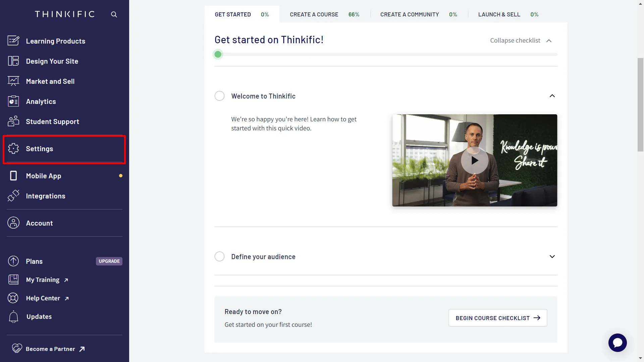Click the Learning Products icon

(x=13, y=41)
